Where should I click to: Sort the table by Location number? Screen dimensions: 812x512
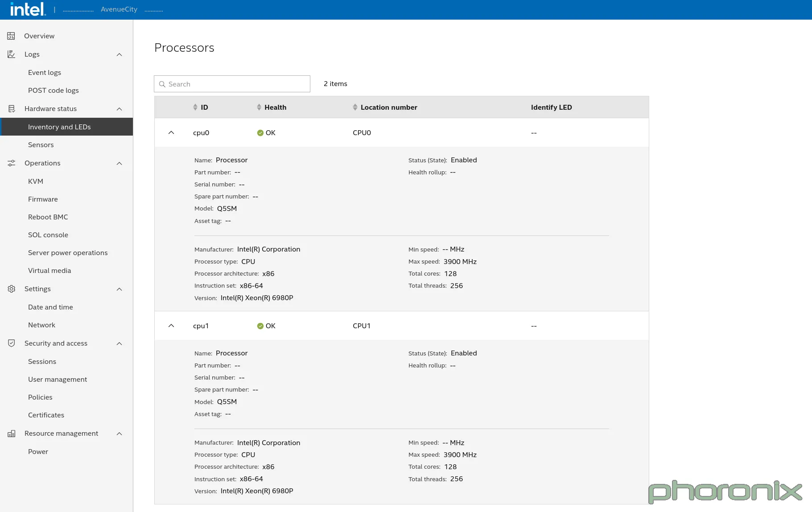(x=354, y=107)
